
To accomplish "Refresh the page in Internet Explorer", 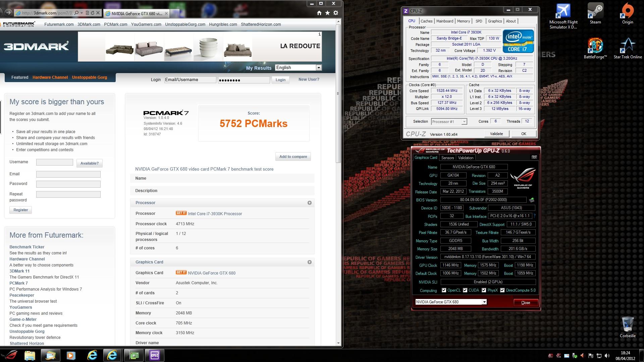I will coord(92,13).
